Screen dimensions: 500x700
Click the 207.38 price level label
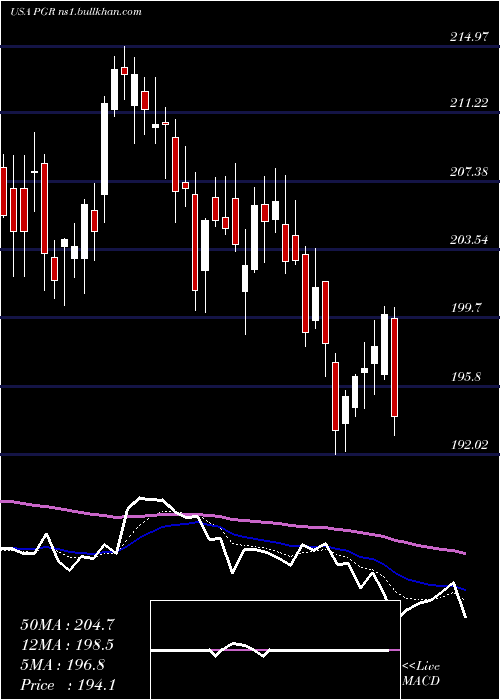click(x=469, y=172)
